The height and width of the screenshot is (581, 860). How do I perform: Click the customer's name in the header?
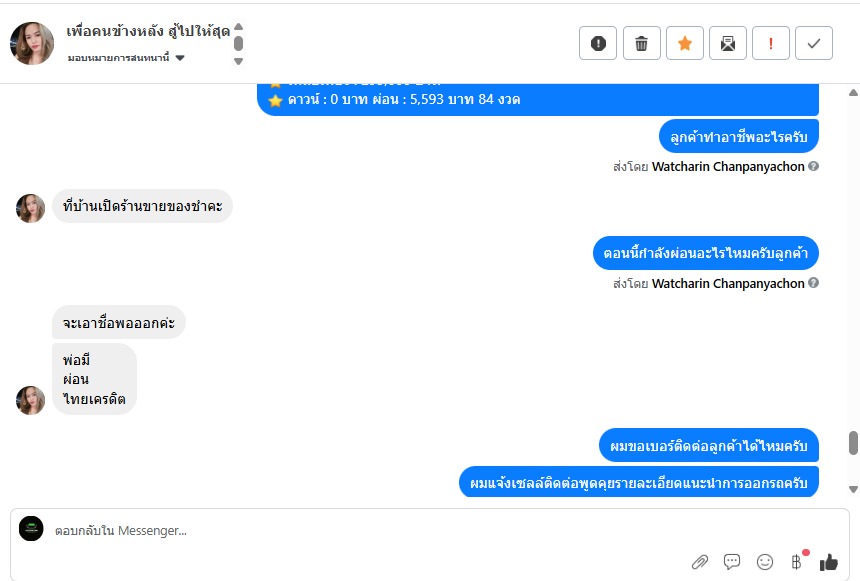tap(148, 31)
